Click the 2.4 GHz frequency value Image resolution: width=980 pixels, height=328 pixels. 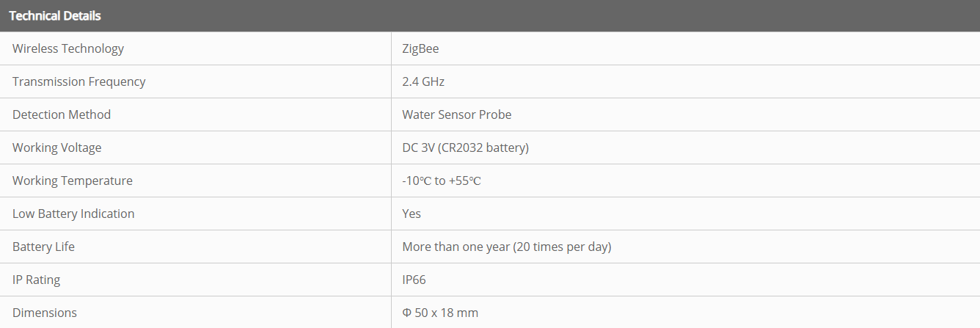coord(423,81)
